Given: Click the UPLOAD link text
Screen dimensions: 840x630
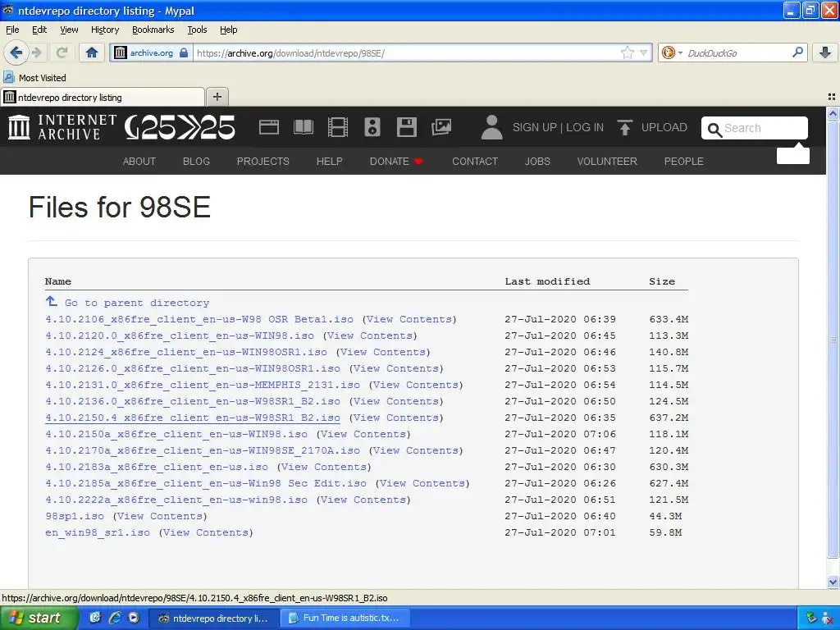Looking at the screenshot, I should (x=664, y=127).
